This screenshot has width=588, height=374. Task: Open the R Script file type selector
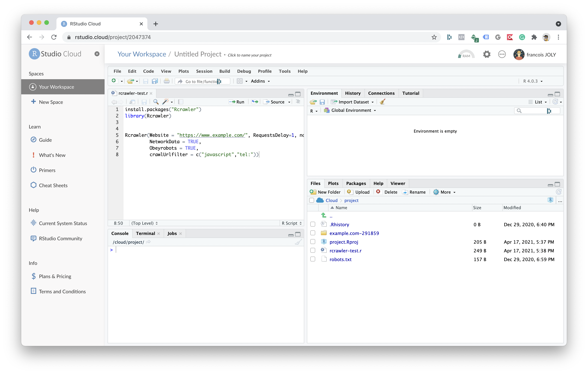pyautogui.click(x=292, y=223)
